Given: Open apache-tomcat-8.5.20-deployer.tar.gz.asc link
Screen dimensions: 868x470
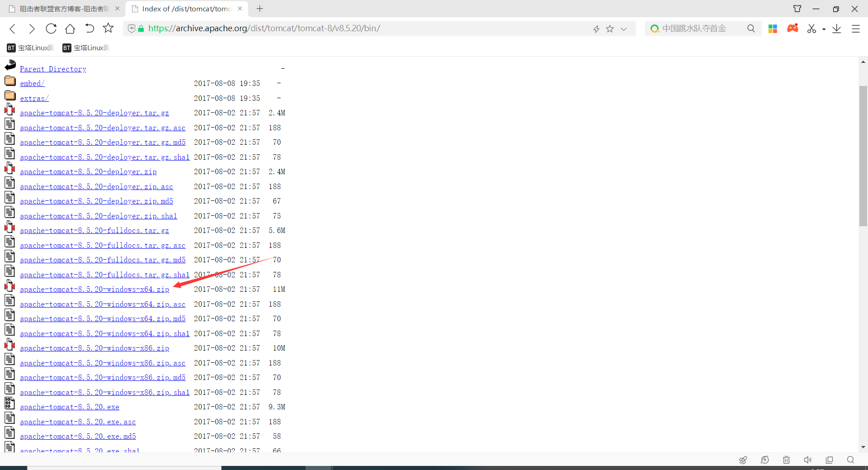Looking at the screenshot, I should (x=103, y=128).
